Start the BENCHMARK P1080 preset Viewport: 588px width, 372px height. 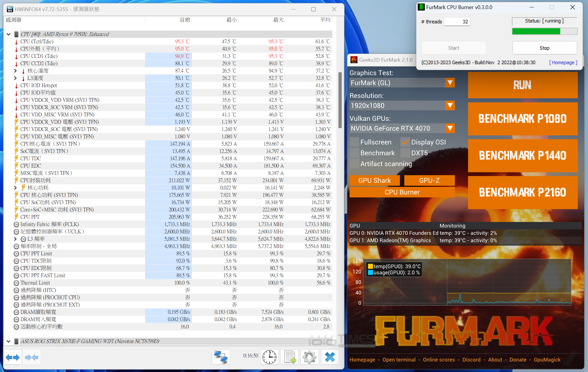point(523,119)
